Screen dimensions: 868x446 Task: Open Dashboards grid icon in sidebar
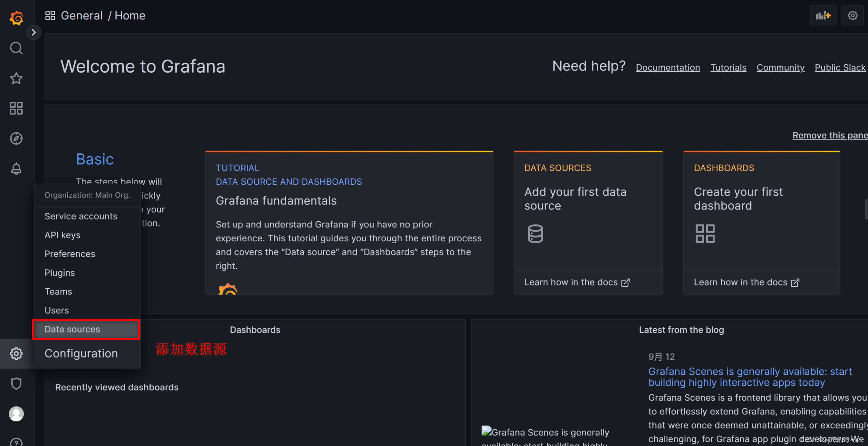pyautogui.click(x=16, y=108)
